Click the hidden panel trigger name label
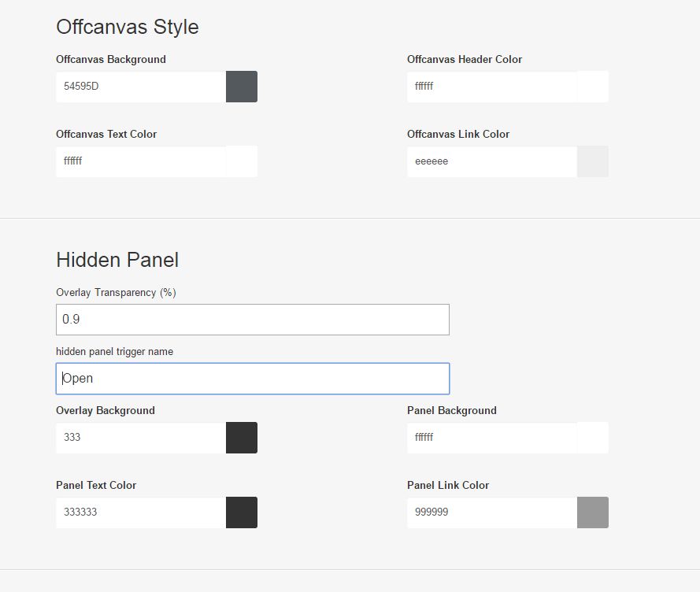Image resolution: width=700 pixels, height=592 pixels. point(115,352)
